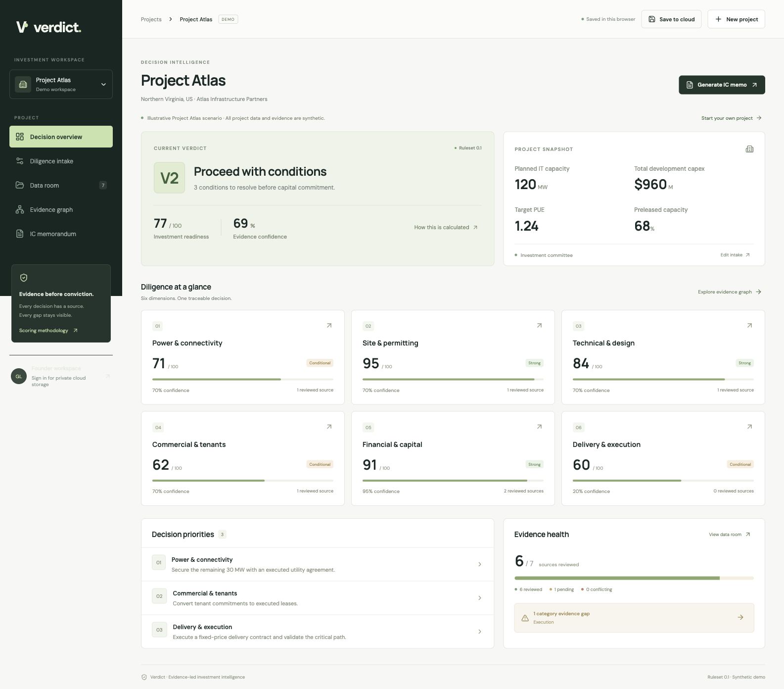Click the Ruleset 0.1 indicator in verdict card
784x689 pixels.
(x=468, y=148)
